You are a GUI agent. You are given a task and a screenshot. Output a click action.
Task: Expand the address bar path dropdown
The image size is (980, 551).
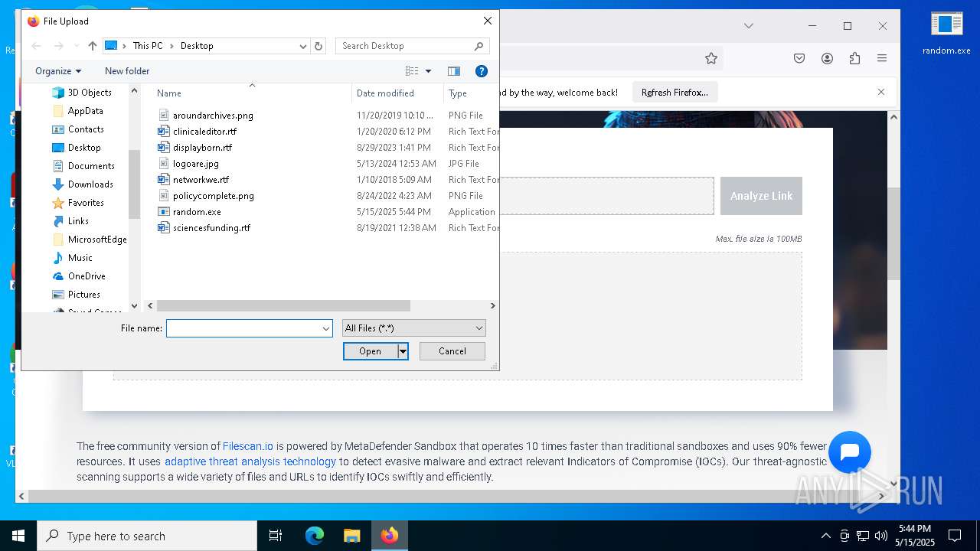coord(302,46)
